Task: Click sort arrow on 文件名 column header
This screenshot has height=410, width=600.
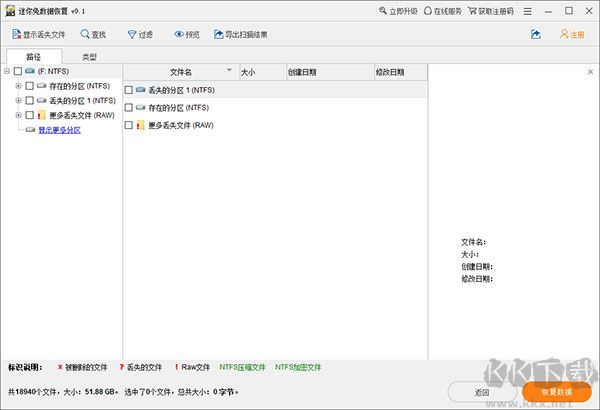Action: point(229,70)
